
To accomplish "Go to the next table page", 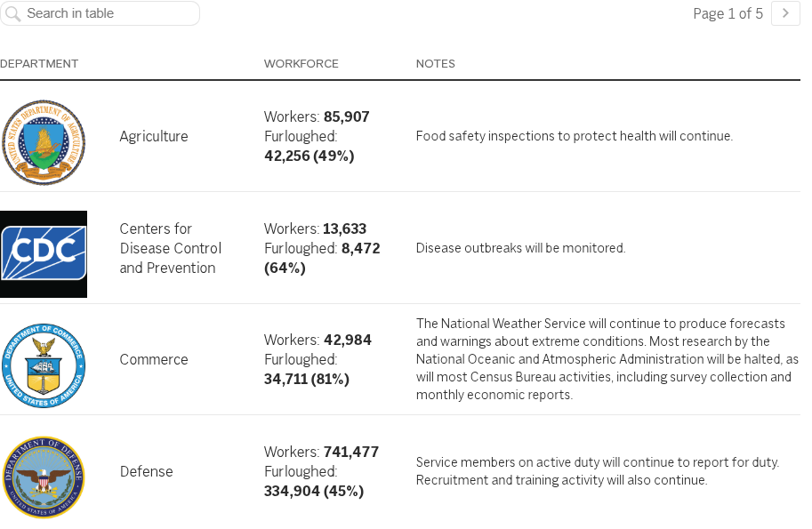I will (785, 13).
